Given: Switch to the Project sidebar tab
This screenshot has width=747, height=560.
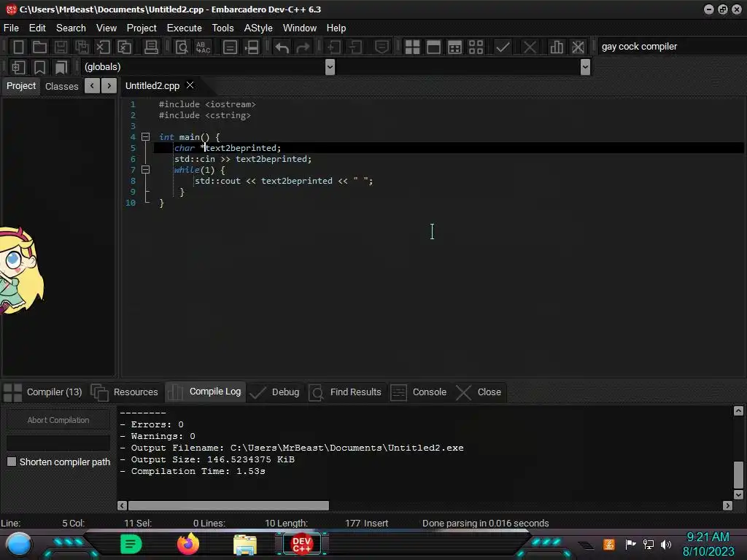Looking at the screenshot, I should pyautogui.click(x=21, y=86).
